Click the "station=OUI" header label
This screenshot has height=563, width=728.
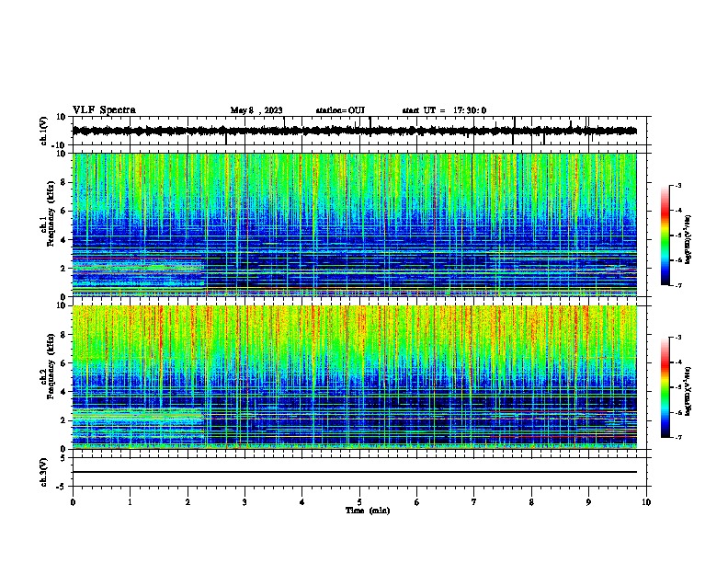pyautogui.click(x=340, y=110)
